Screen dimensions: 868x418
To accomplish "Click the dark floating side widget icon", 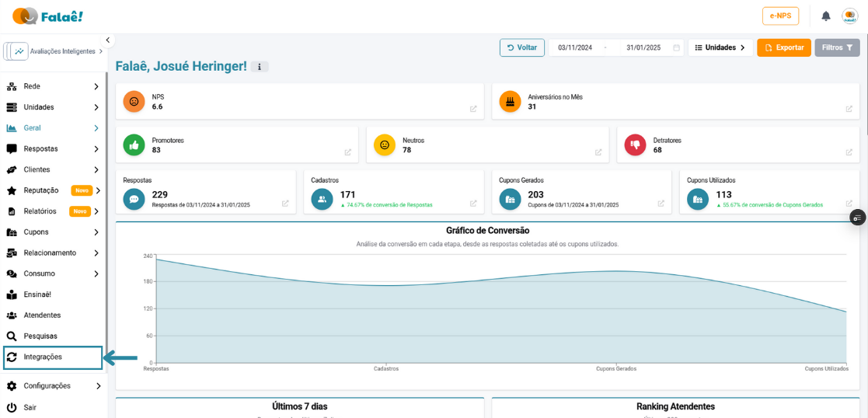I will click(x=857, y=218).
